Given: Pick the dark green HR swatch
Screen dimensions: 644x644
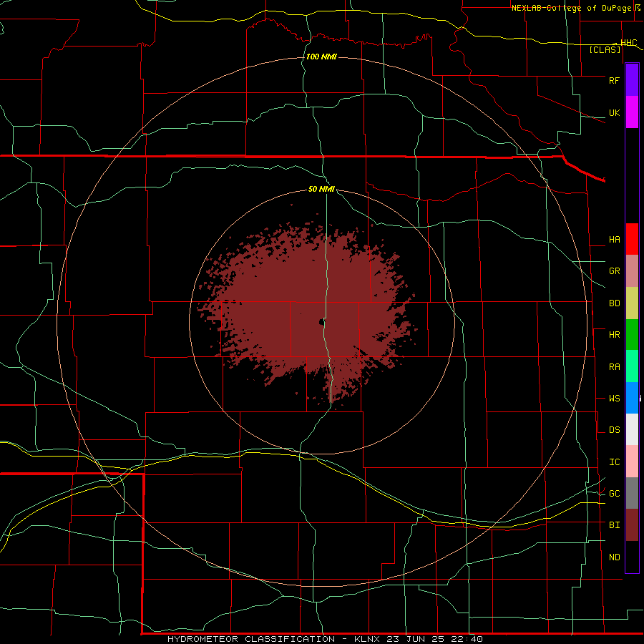Looking at the screenshot, I should tap(632, 335).
